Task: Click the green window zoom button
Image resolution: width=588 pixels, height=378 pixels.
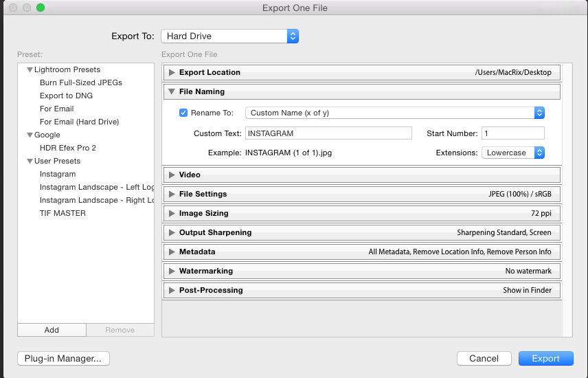Action: [41, 8]
